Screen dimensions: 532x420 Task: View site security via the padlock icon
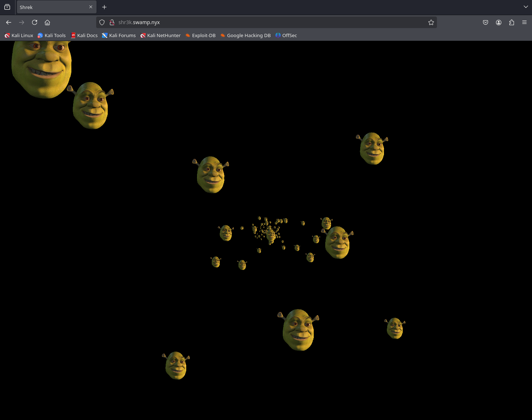click(x=112, y=22)
